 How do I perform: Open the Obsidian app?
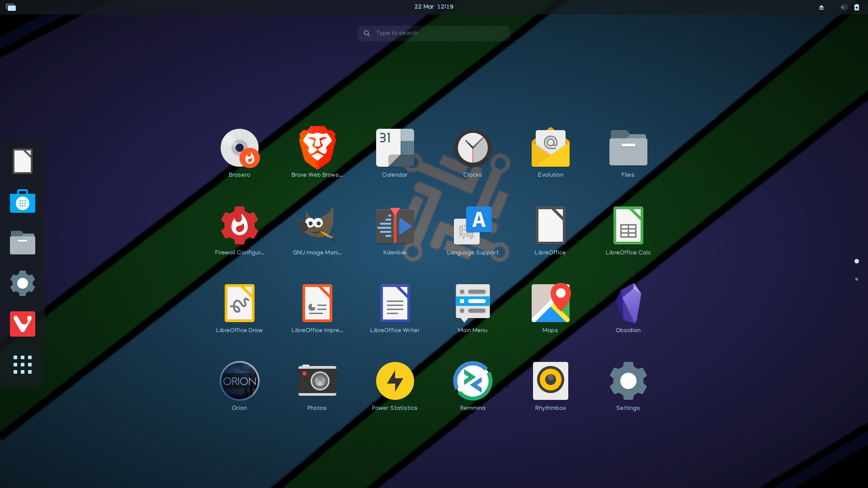pyautogui.click(x=628, y=304)
